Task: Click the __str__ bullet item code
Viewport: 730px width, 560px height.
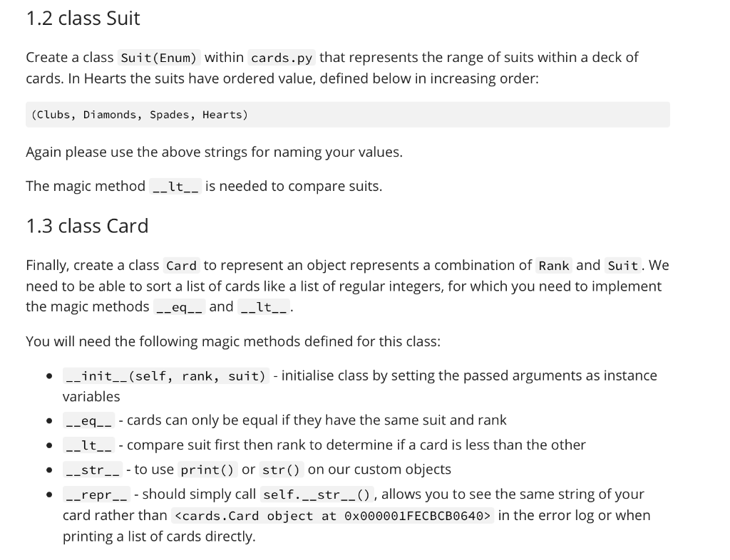Action: click(93, 470)
